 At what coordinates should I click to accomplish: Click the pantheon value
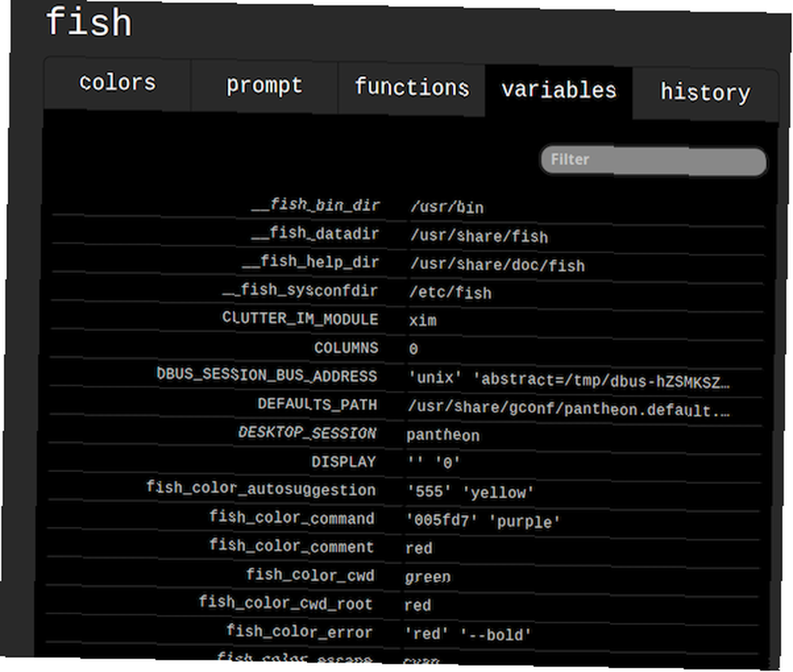(443, 436)
